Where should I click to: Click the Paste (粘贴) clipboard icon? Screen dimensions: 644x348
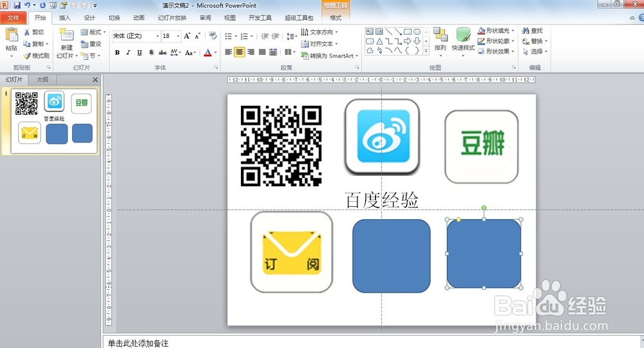point(12,35)
